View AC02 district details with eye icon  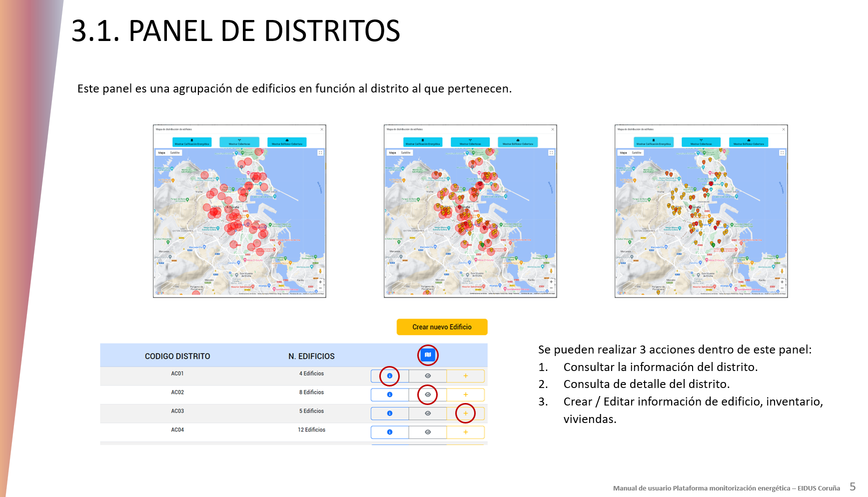428,394
